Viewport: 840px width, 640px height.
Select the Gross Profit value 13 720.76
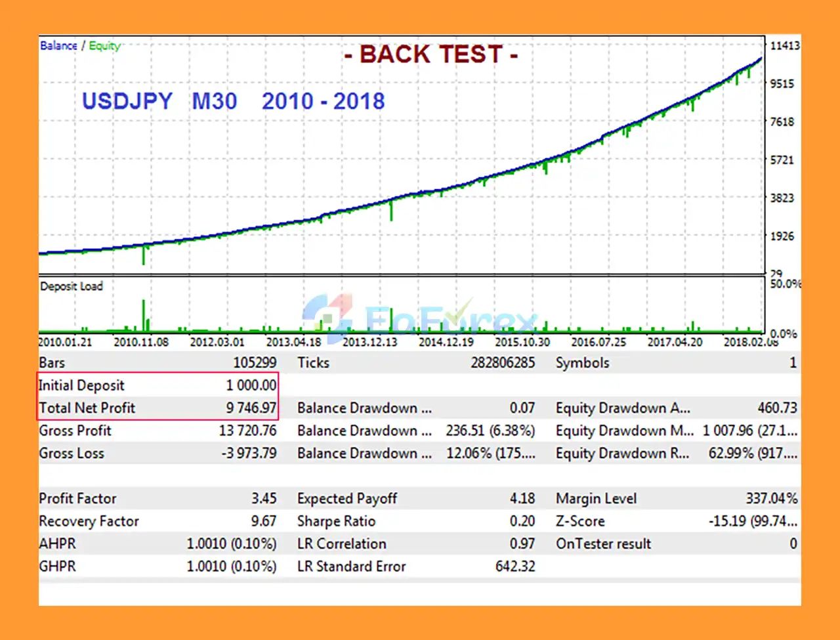point(247,431)
